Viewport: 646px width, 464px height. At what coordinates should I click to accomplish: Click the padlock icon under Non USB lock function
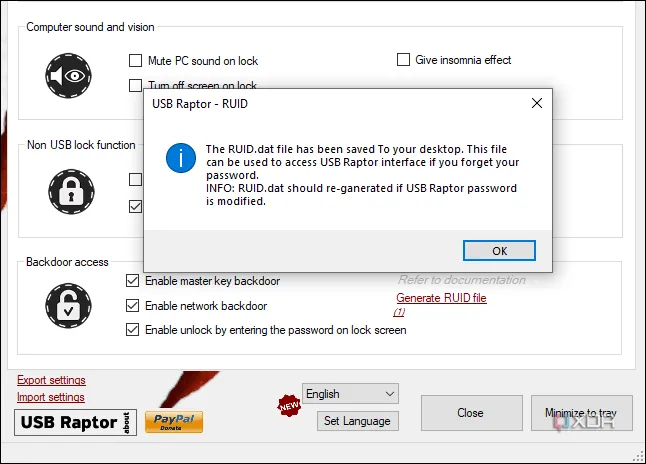71,192
